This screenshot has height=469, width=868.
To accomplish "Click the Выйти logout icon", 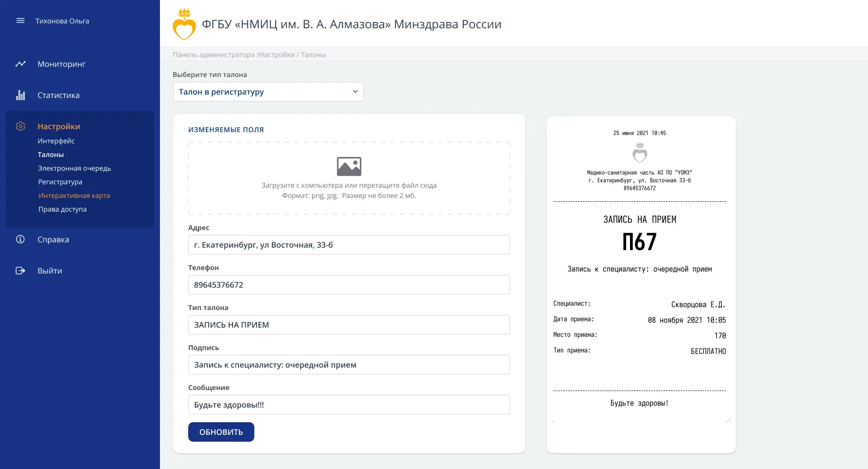I will (20, 271).
